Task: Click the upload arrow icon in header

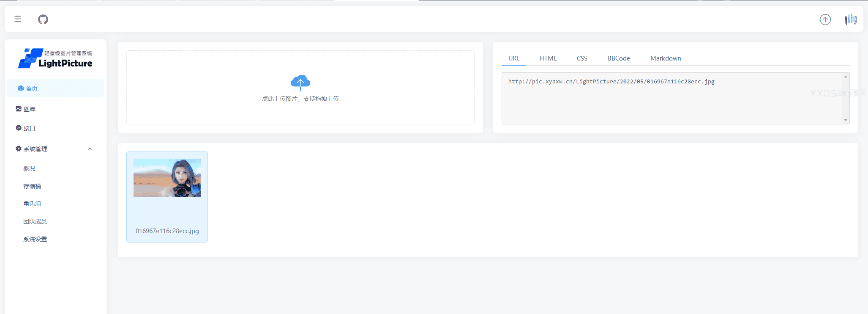Action: click(825, 19)
